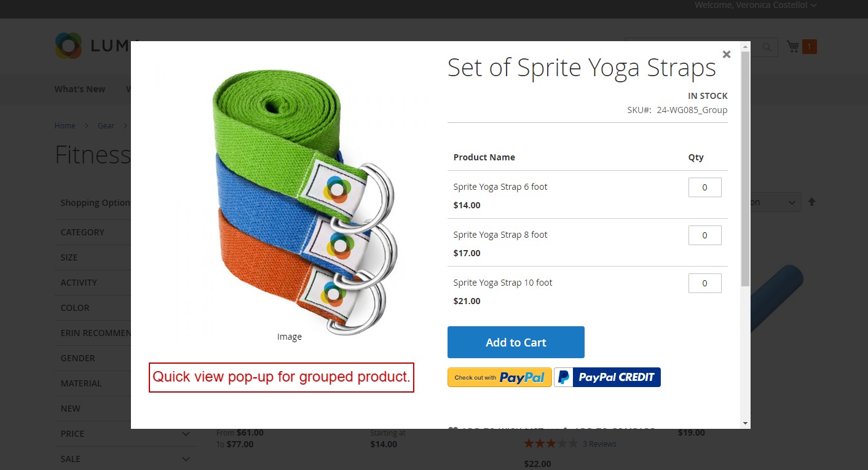Viewport: 868px width, 470px height.
Task: Check out with PayPal
Action: [x=499, y=377]
